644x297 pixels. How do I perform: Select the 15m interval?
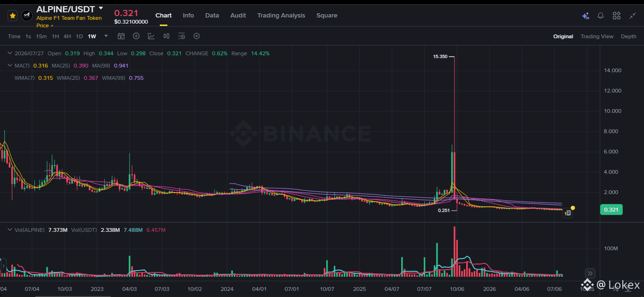pyautogui.click(x=41, y=36)
